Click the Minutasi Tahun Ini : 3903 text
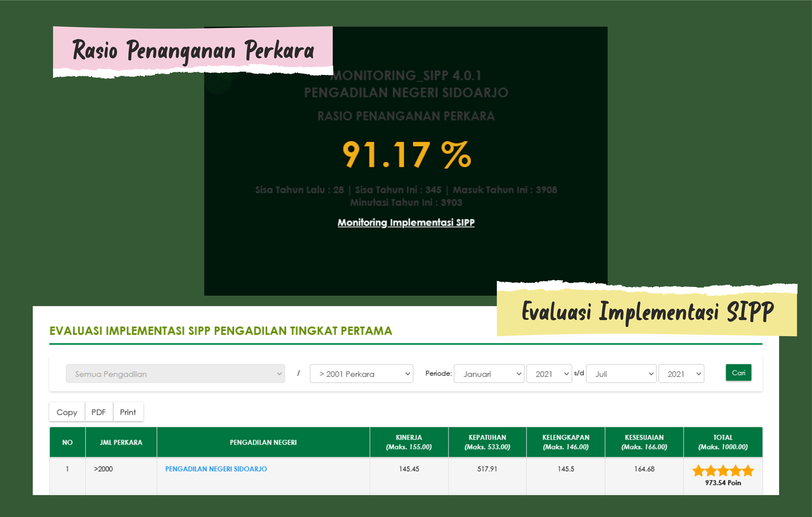812x517 pixels. pos(406,202)
